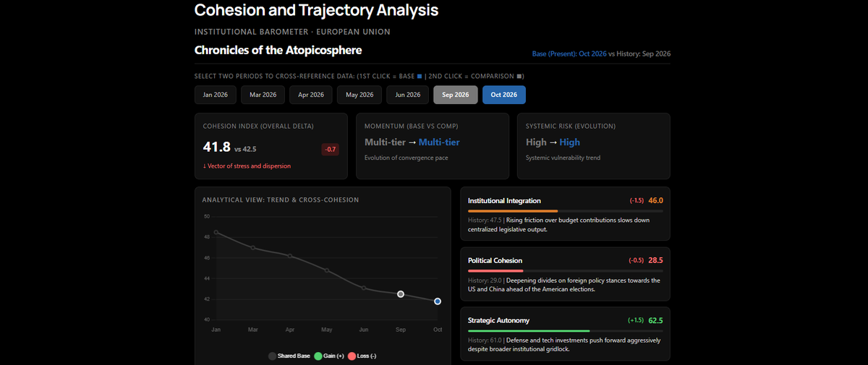Viewport: 868px width, 365px height.
Task: Toggle the Sep 2026 comparison period
Action: click(x=456, y=95)
